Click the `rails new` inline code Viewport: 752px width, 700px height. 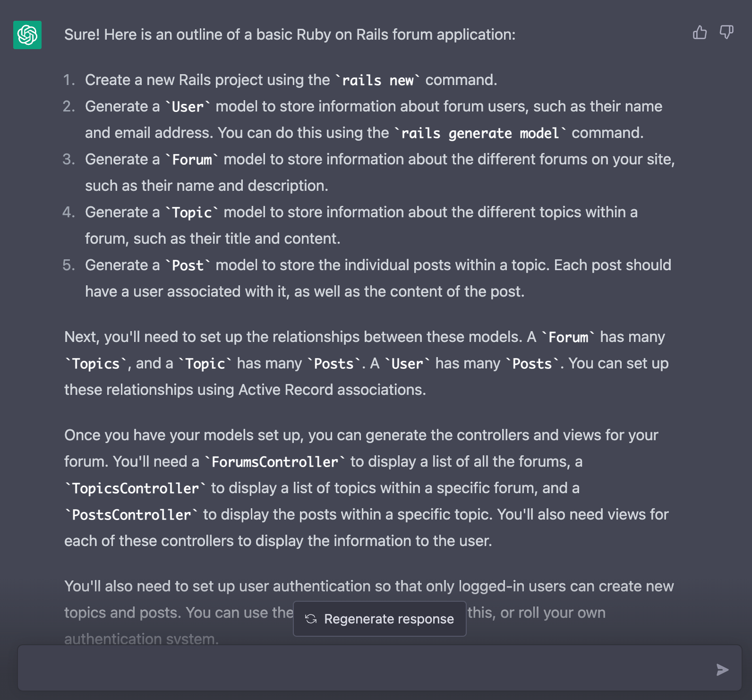[x=377, y=80]
